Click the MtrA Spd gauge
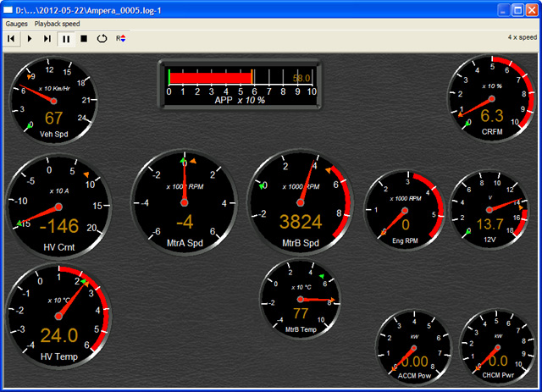This screenshot has height=392, width=542. [184, 203]
